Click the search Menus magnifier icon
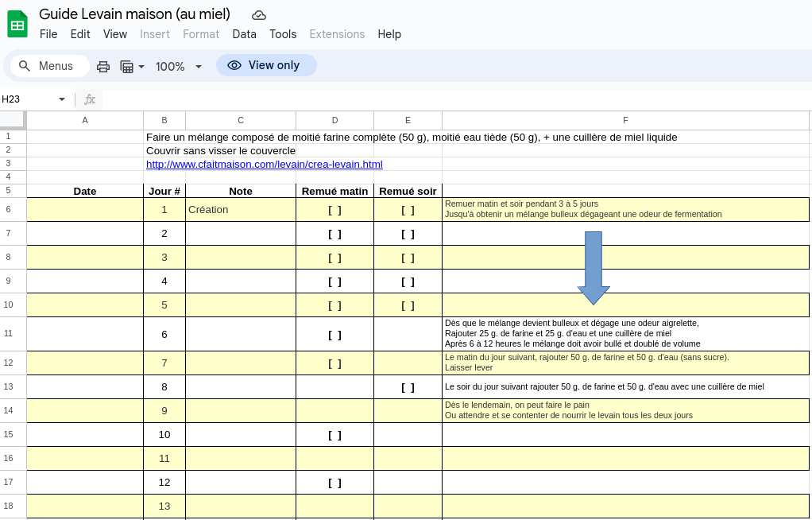 tap(25, 66)
